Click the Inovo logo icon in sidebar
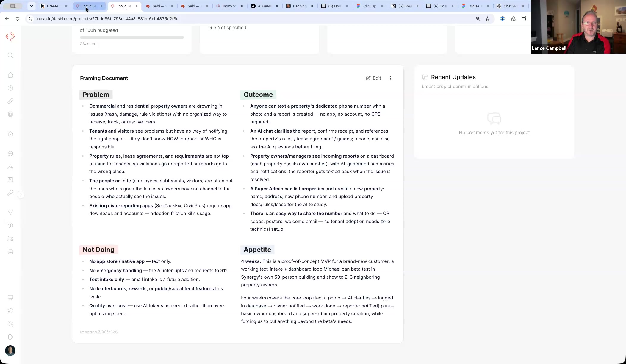 pyautogui.click(x=10, y=37)
